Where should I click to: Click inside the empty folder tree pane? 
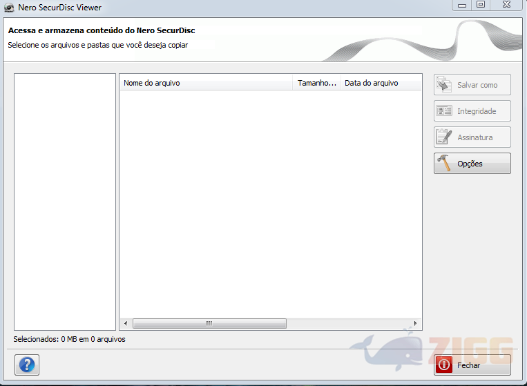point(65,202)
